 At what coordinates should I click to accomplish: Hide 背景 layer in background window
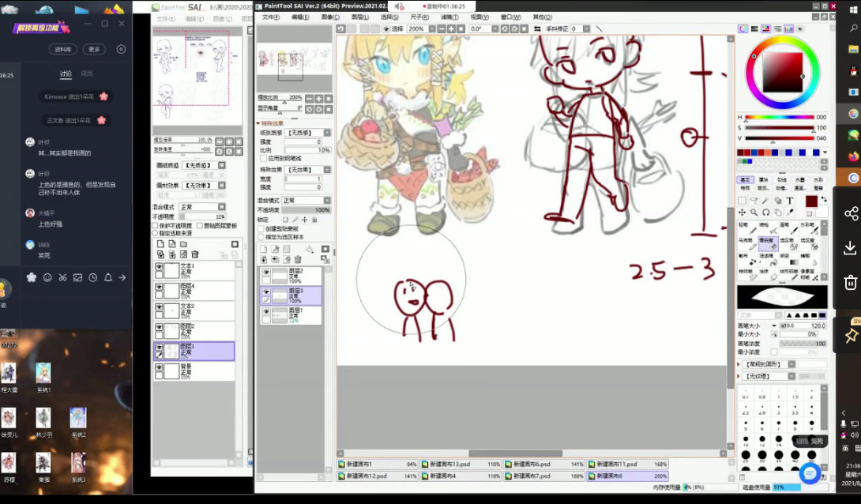(x=159, y=367)
